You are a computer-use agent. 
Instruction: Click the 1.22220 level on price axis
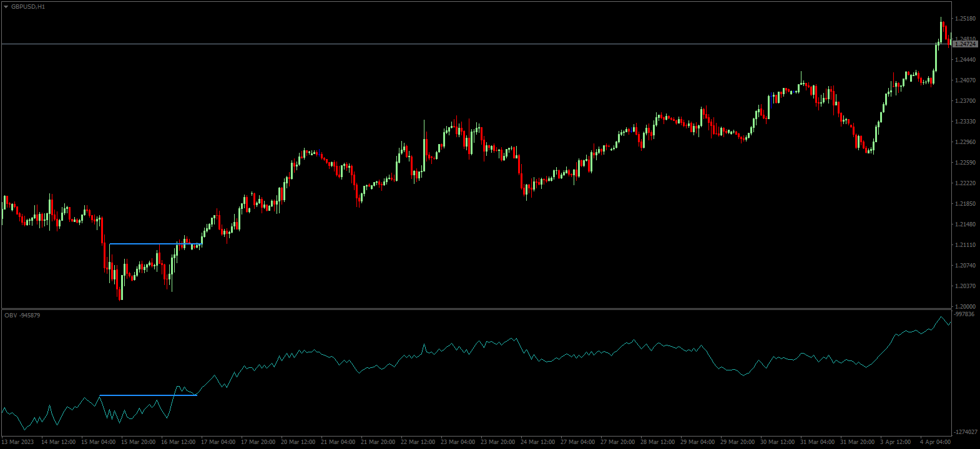(965, 183)
